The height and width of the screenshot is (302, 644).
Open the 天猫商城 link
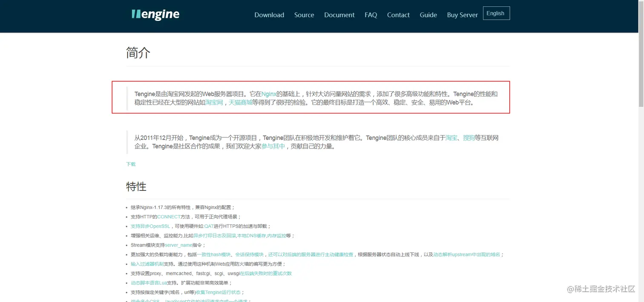point(241,102)
